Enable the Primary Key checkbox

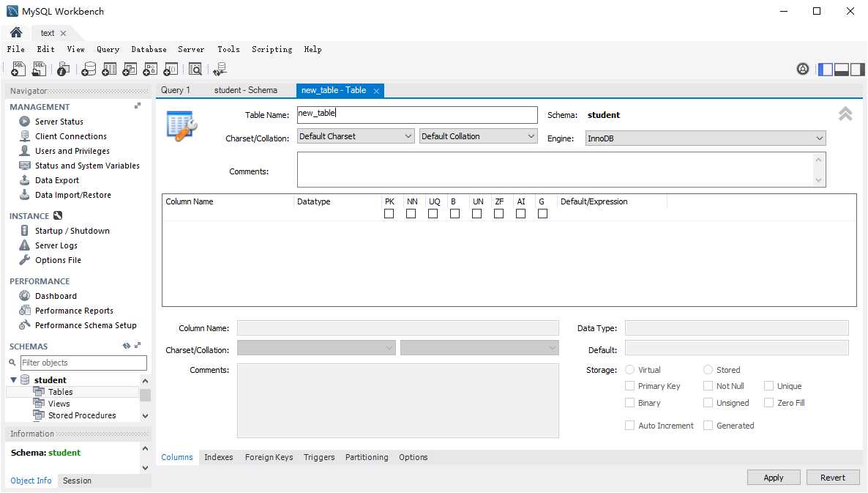[630, 385]
